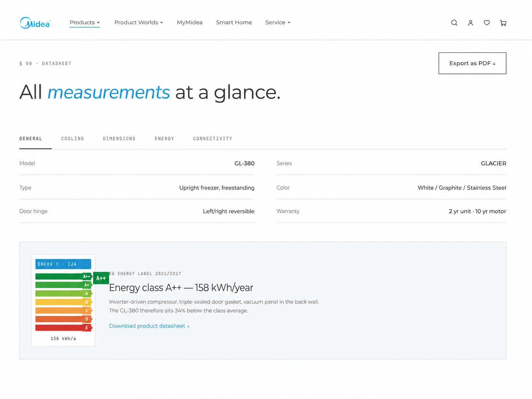Select the General tab
Image resolution: width=532 pixels, height=399 pixels.
click(x=31, y=139)
